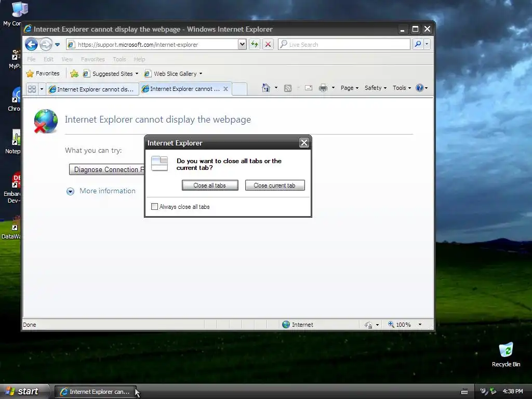Image resolution: width=532 pixels, height=399 pixels.
Task: Click the Search magnifier button
Action: 418,45
